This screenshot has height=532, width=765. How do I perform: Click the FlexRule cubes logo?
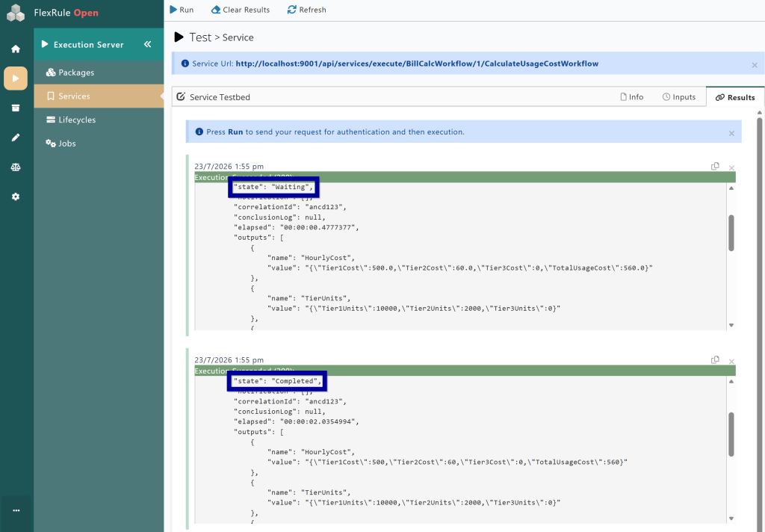click(15, 13)
